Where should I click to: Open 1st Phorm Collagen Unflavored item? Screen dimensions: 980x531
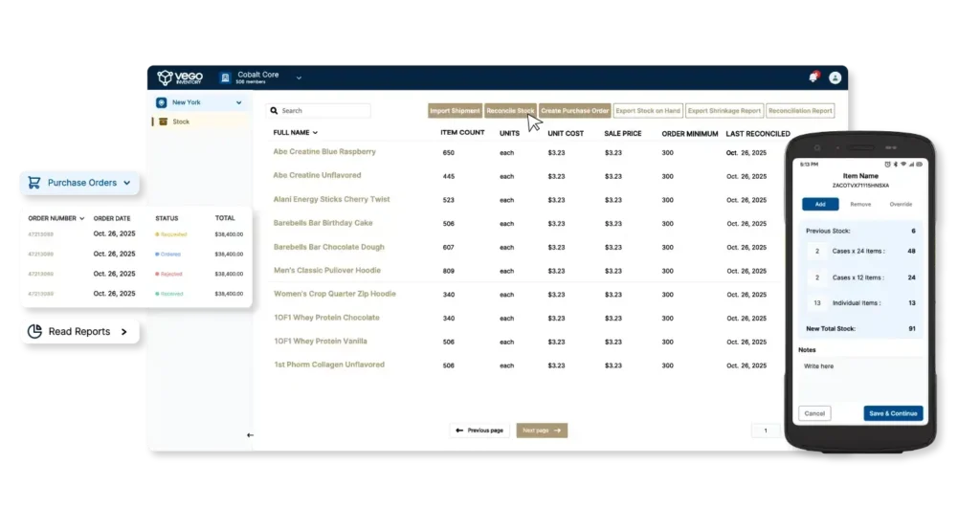[329, 365]
